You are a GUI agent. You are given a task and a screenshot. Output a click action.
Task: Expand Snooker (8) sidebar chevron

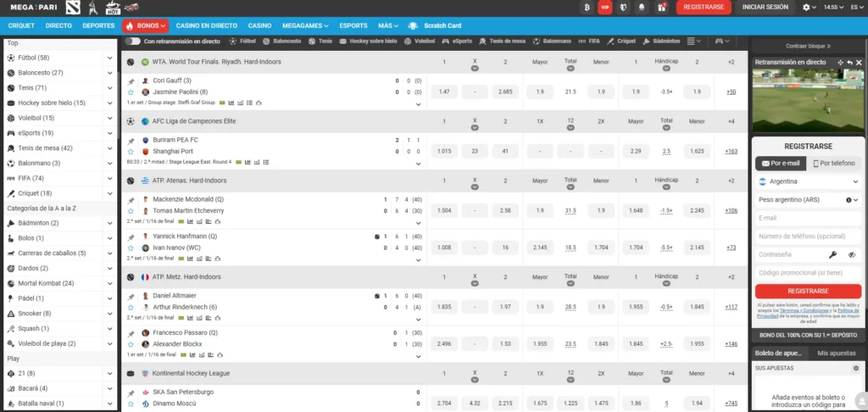click(110, 314)
